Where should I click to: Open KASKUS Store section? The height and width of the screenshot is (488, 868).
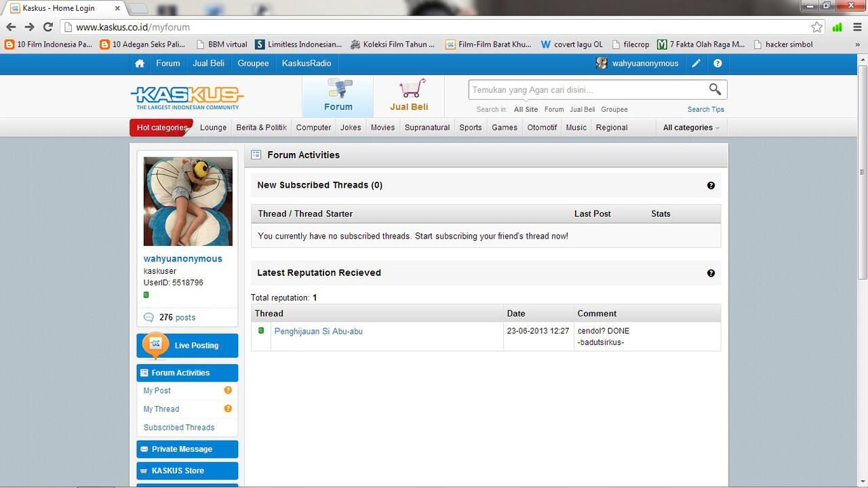click(x=187, y=471)
